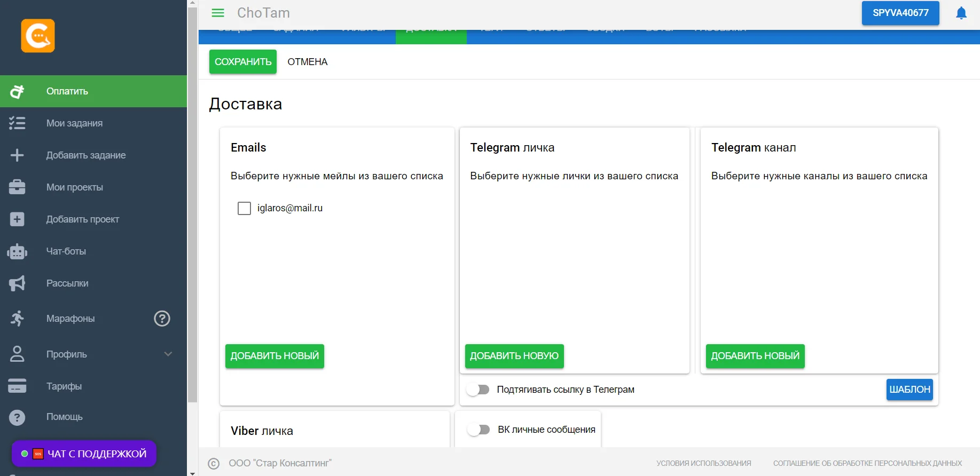Enable the Подтягивать ссылку в Телеграм switch

tap(478, 390)
